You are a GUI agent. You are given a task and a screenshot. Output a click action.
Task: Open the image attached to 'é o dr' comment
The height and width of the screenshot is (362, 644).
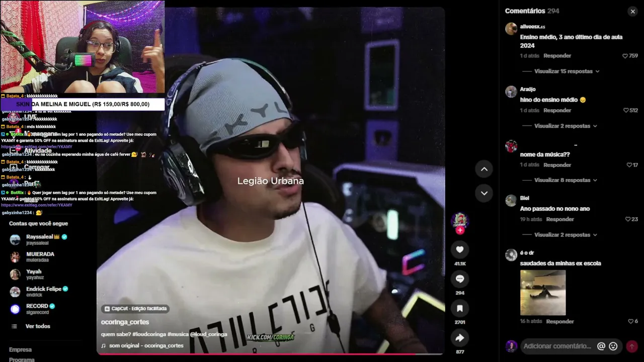pos(543,293)
